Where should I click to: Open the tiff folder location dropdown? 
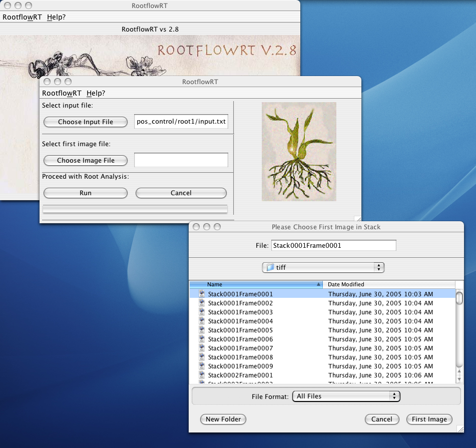pos(323,267)
